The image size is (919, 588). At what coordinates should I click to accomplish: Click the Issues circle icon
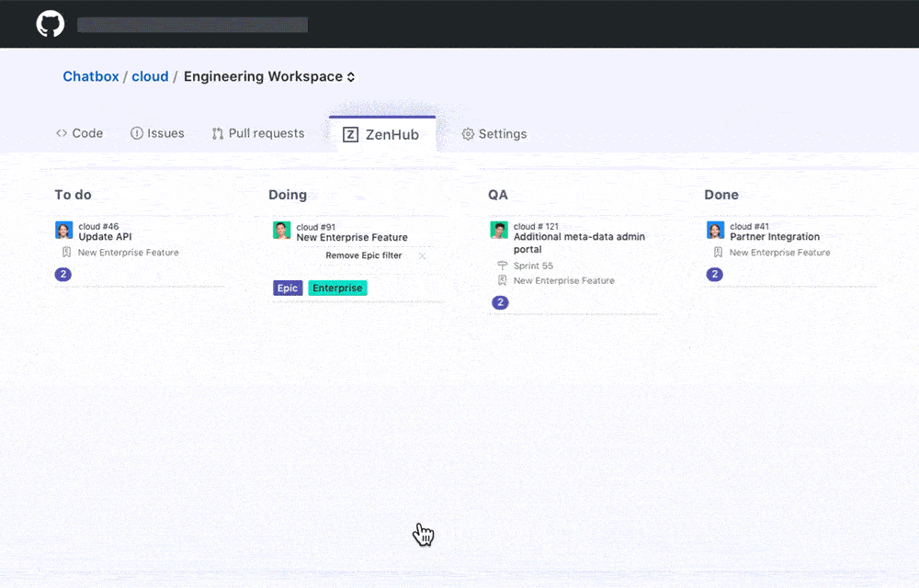(x=137, y=133)
